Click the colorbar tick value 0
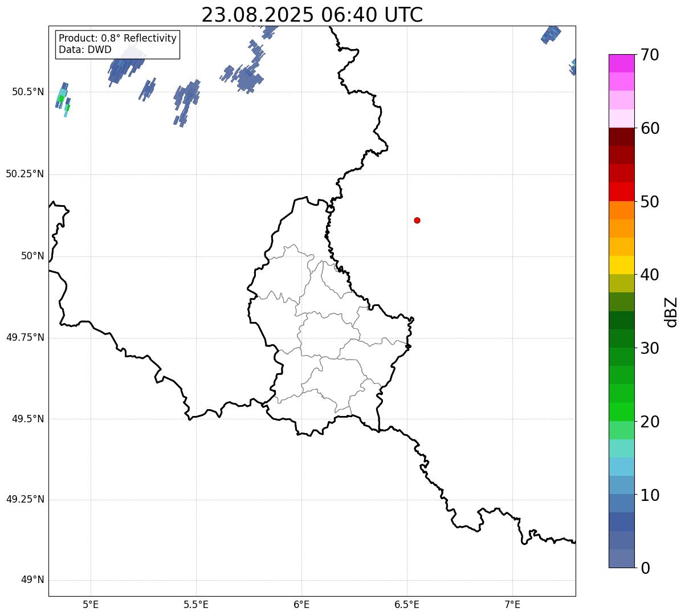The image size is (685, 616). coord(645,568)
